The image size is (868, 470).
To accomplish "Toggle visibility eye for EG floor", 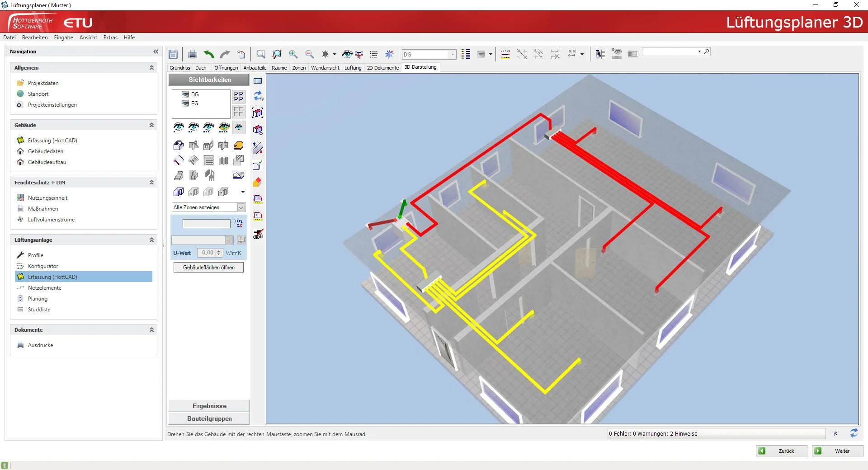I will [x=185, y=103].
